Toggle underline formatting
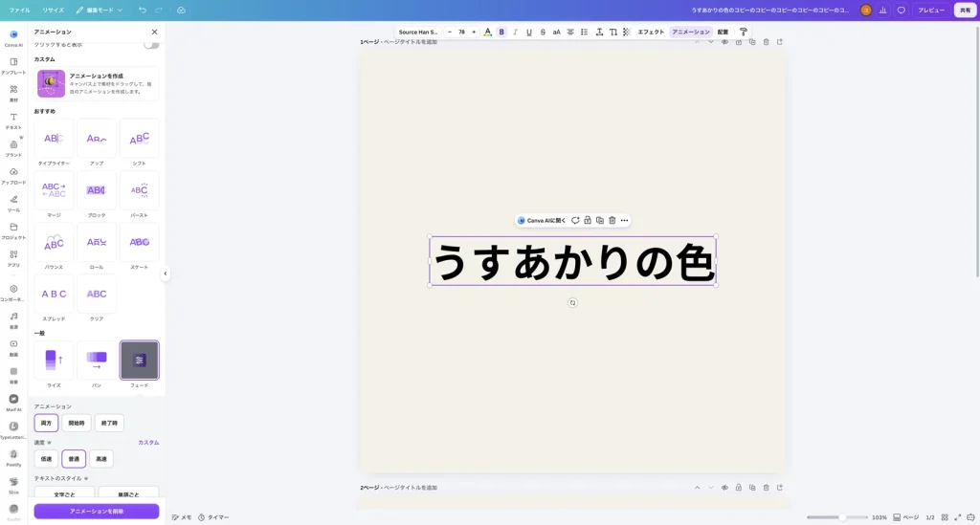 528,32
